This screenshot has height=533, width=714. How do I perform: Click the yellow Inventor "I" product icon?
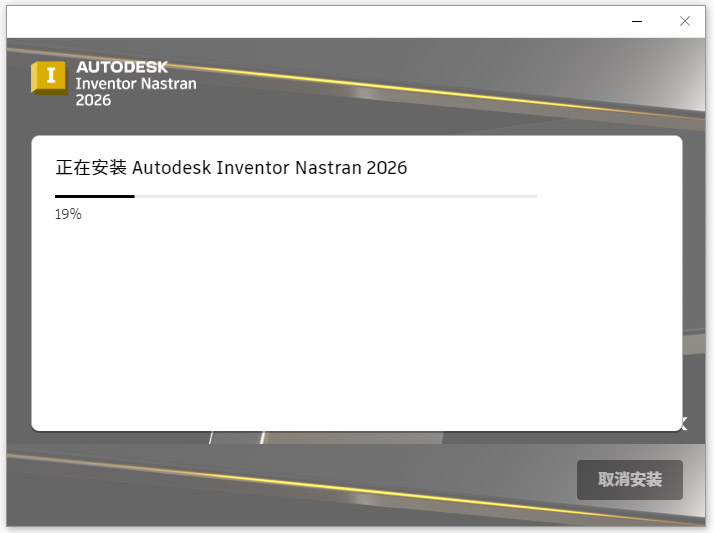[x=48, y=78]
